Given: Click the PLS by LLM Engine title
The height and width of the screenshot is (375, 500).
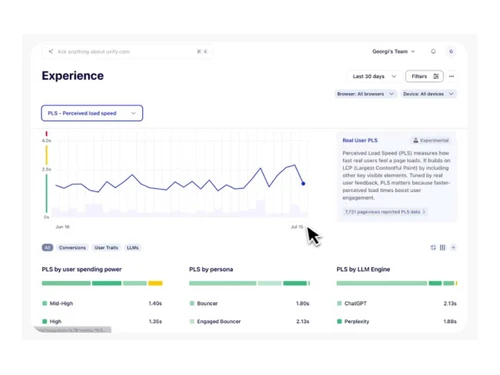Looking at the screenshot, I should (x=363, y=269).
